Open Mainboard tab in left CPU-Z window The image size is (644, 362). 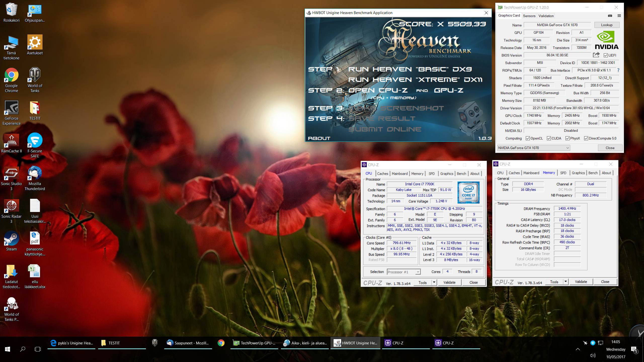coord(399,173)
